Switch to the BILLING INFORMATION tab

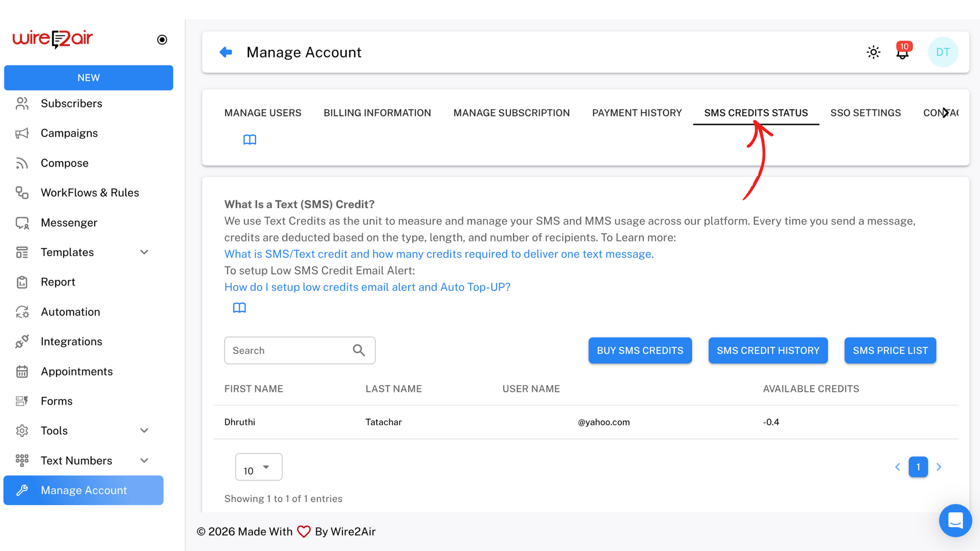click(377, 113)
